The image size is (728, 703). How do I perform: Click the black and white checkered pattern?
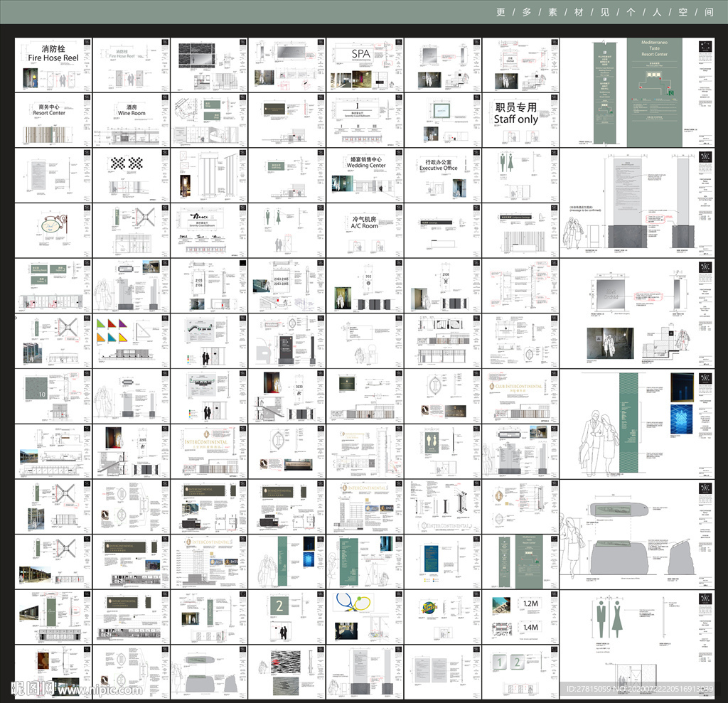[127, 164]
